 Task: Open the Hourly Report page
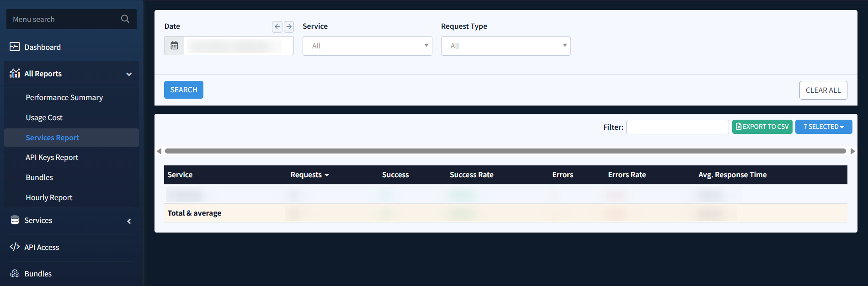point(49,197)
